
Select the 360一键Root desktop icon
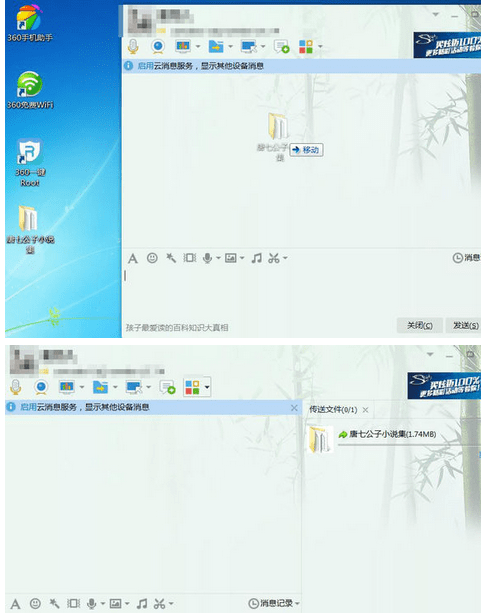(30, 162)
